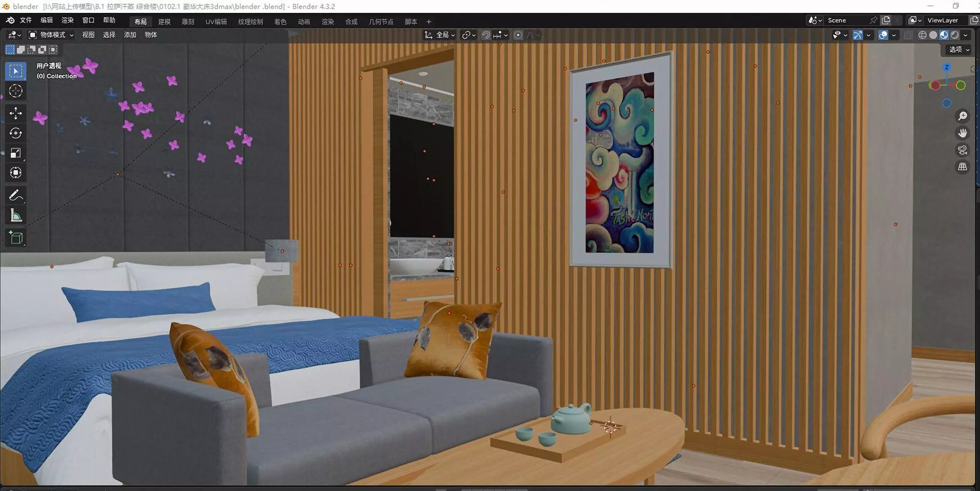Click the new Scene copy icon
The image size is (980, 491).
886,20
